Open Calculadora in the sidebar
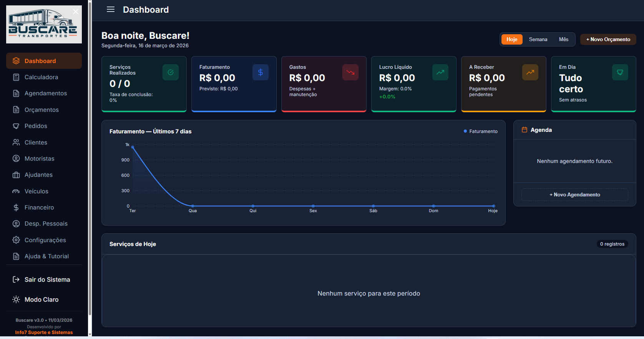Screen dimensions: 644x339 41,77
